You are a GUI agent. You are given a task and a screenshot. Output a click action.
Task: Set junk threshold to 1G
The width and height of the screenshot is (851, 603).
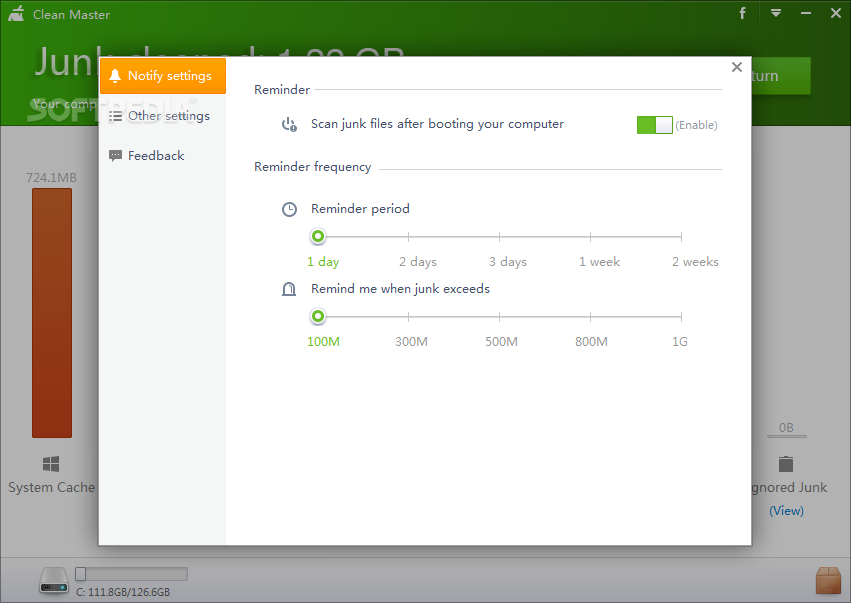point(681,316)
